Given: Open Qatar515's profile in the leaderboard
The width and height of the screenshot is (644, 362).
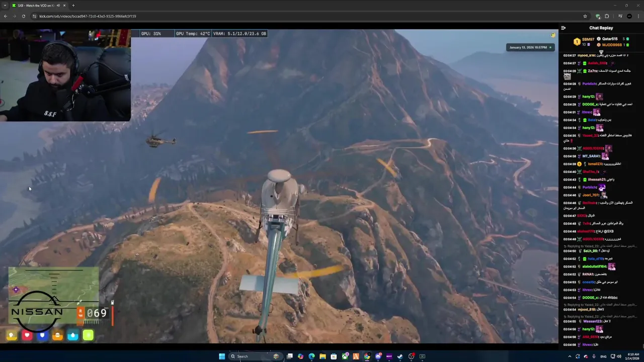Looking at the screenshot, I should [x=610, y=39].
